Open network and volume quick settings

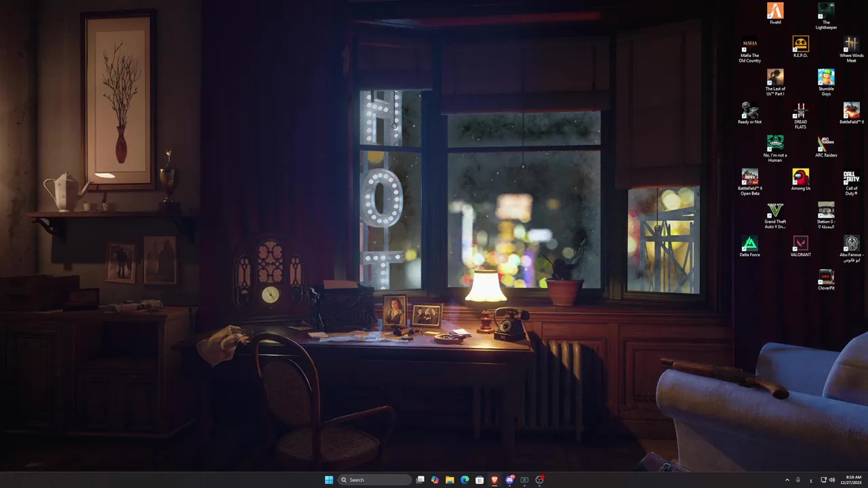click(x=828, y=480)
